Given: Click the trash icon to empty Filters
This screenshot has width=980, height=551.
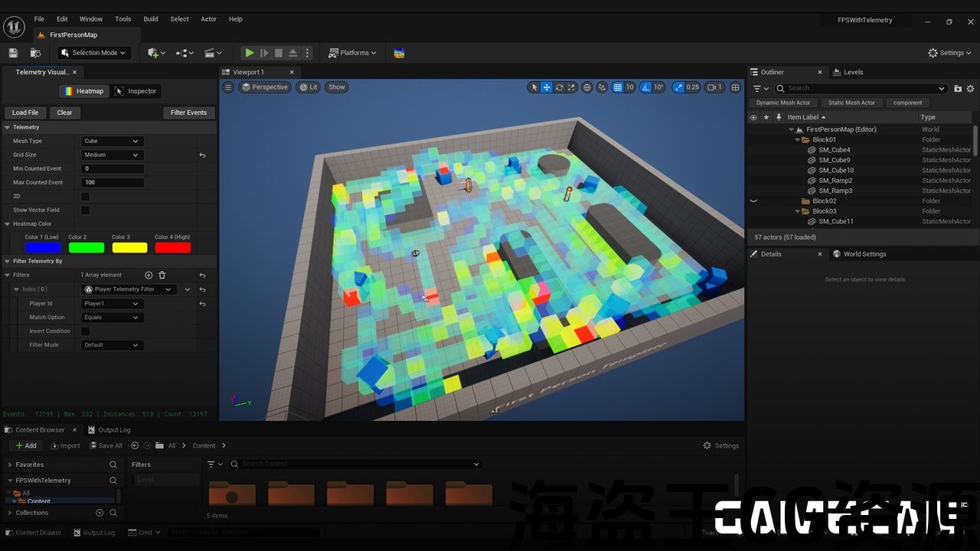Looking at the screenshot, I should pyautogui.click(x=162, y=275).
